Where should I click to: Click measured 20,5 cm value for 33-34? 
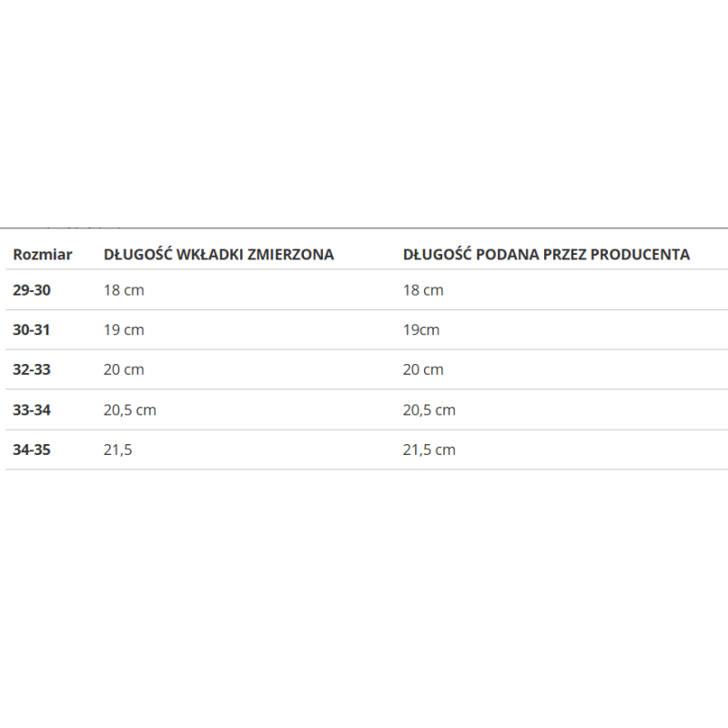(130, 410)
